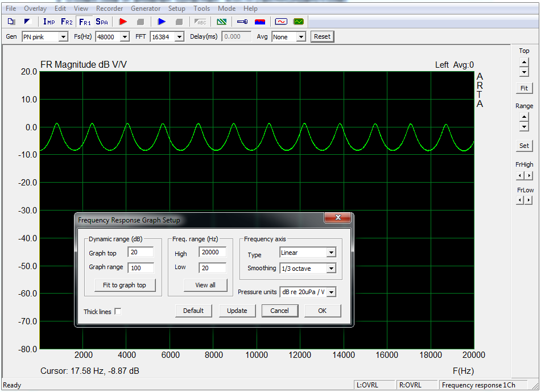This screenshot has height=392, width=541.
Task: Start recording with red play arrow
Action: pos(123,22)
